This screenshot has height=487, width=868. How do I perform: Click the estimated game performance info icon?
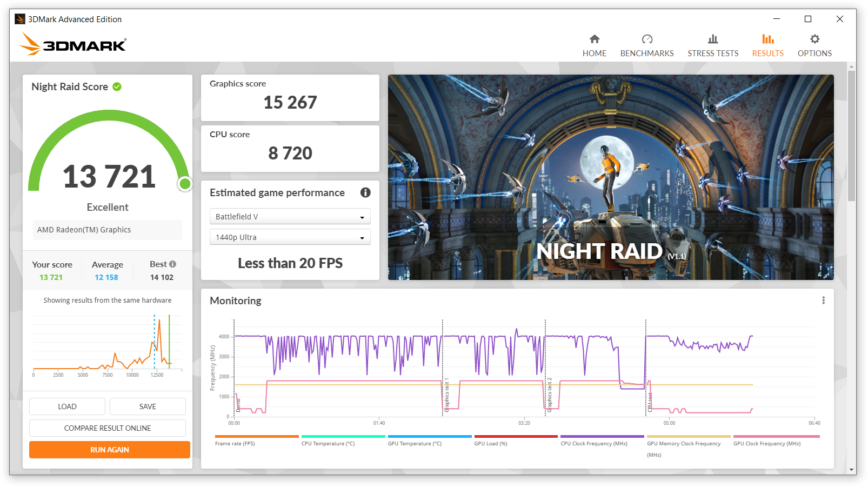click(x=365, y=192)
